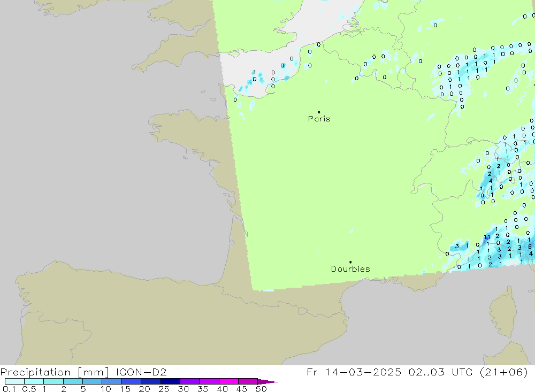Click the legend value label '45'
The image size is (535, 392).
(242, 389)
